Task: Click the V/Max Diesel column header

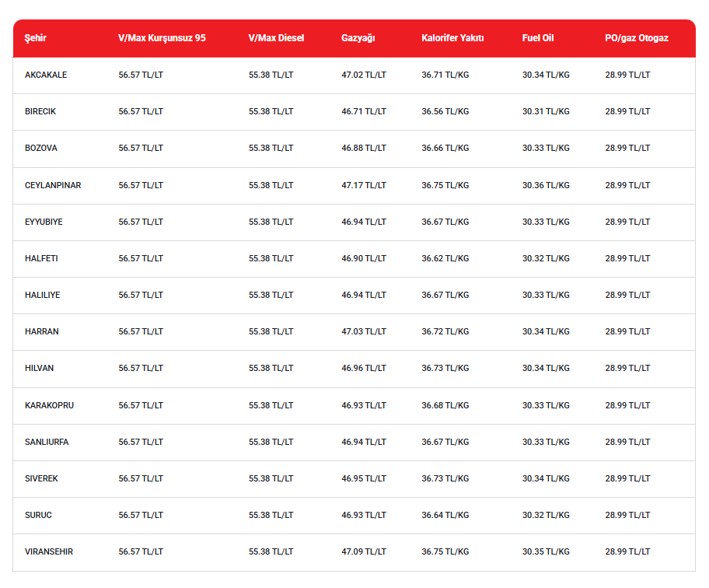Action: pos(276,38)
